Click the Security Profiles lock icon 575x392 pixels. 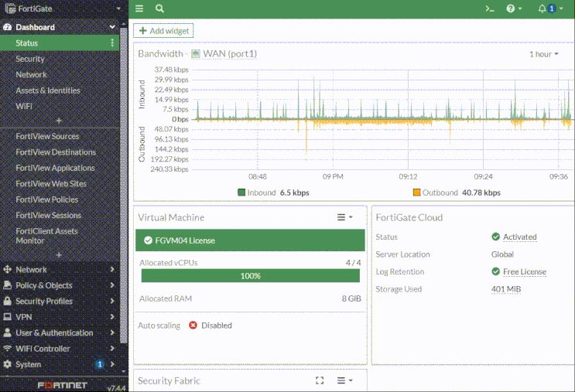(7, 301)
